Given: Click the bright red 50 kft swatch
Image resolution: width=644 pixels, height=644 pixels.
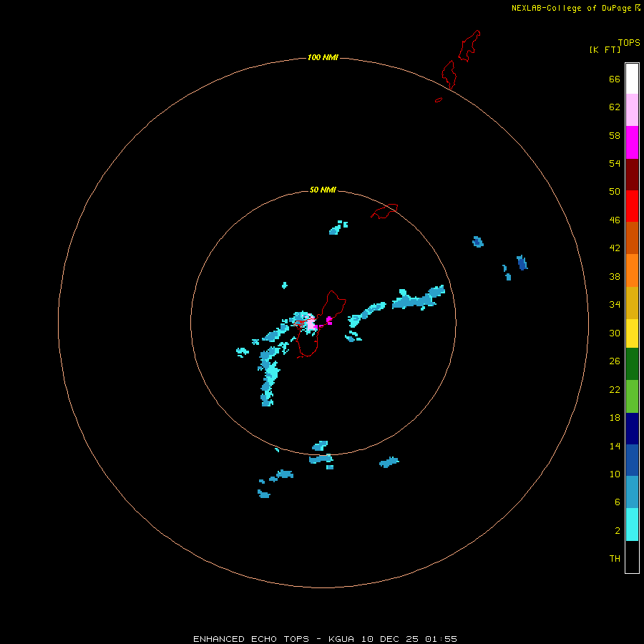Looking at the screenshot, I should [x=632, y=206].
